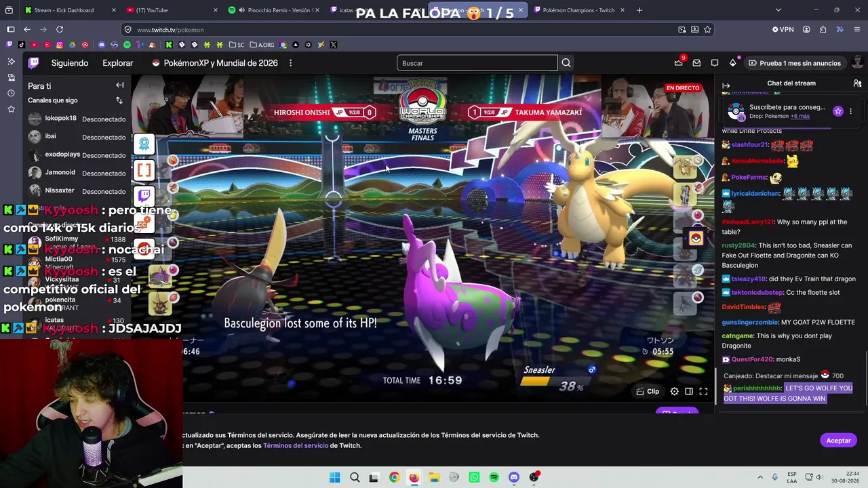Open the Discord bookmark in bookmarks bar

tap(102, 45)
